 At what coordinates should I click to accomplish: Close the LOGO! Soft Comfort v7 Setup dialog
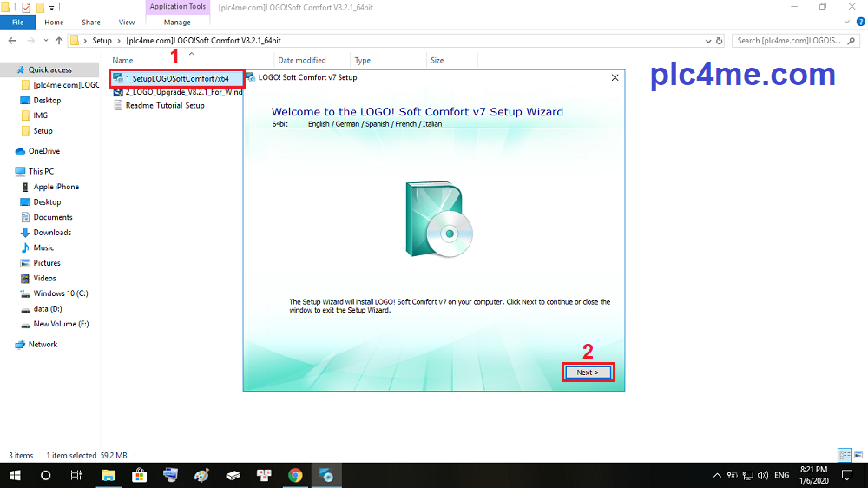point(615,77)
